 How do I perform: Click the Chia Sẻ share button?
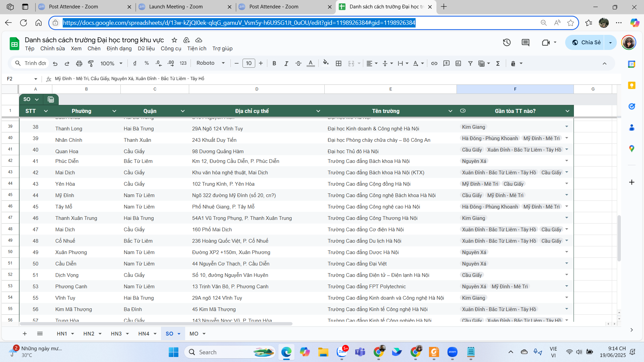point(586,43)
